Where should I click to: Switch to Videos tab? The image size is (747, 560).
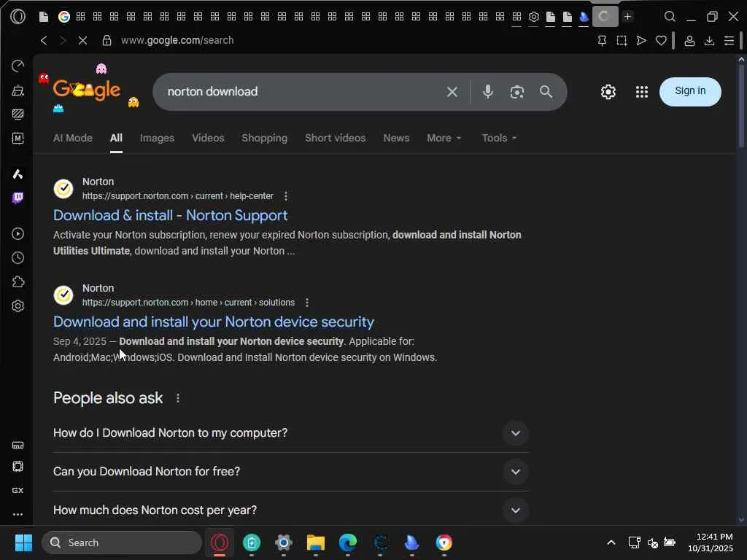click(208, 138)
